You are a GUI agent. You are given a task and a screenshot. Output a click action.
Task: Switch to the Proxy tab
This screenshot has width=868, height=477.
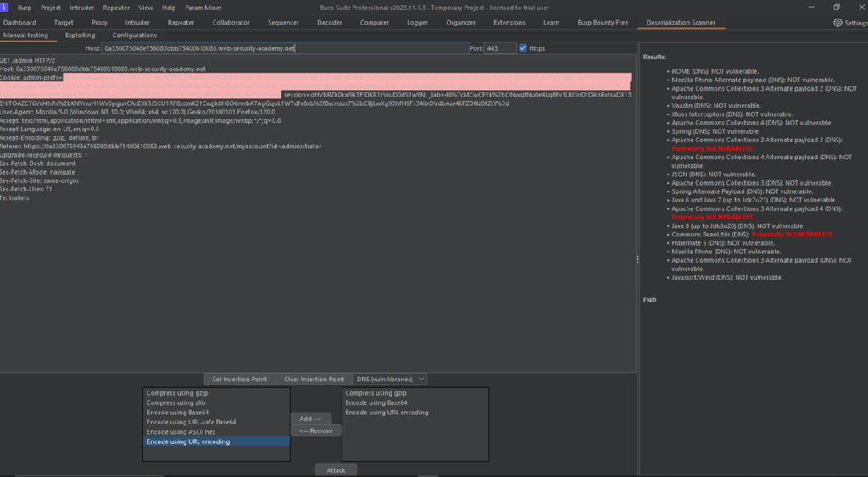click(x=100, y=23)
